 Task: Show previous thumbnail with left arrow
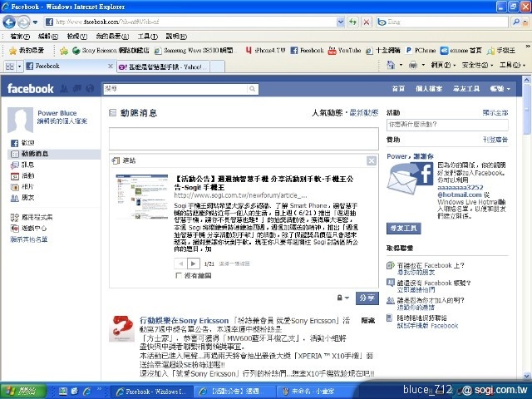(180, 264)
